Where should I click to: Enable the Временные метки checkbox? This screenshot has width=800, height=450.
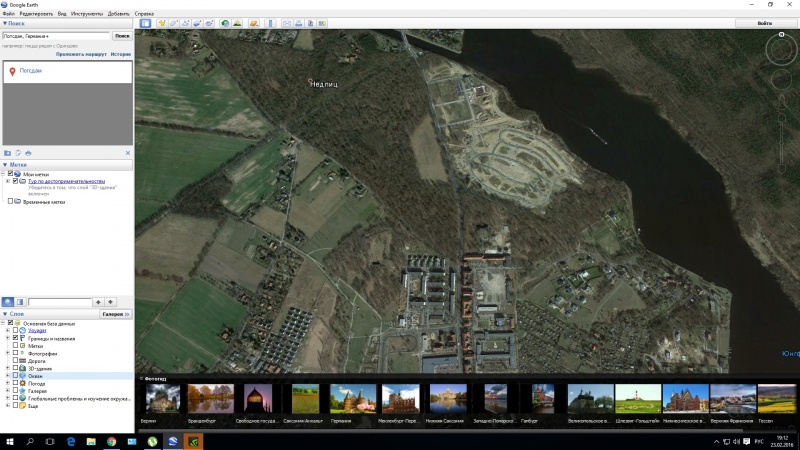(11, 201)
